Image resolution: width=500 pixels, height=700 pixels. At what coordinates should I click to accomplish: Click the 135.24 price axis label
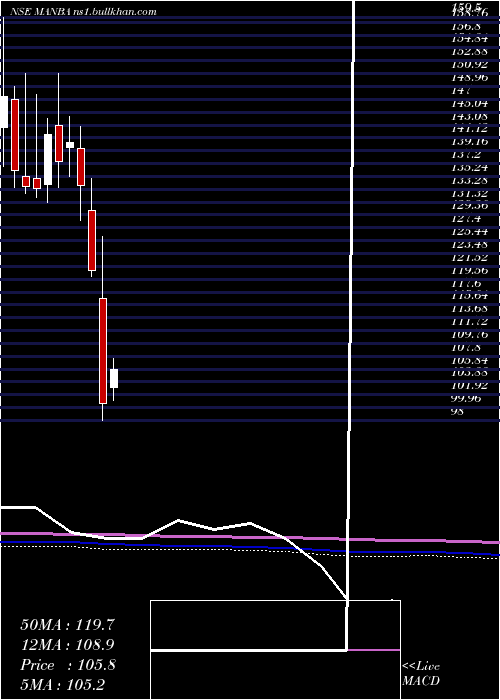pos(469,168)
